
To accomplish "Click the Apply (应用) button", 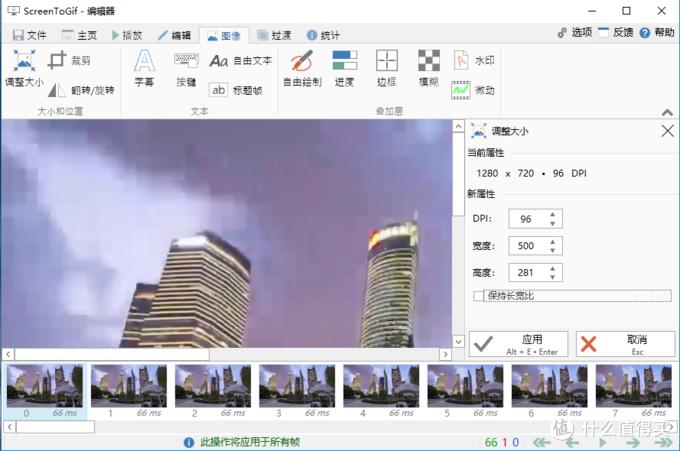I will click(x=518, y=344).
